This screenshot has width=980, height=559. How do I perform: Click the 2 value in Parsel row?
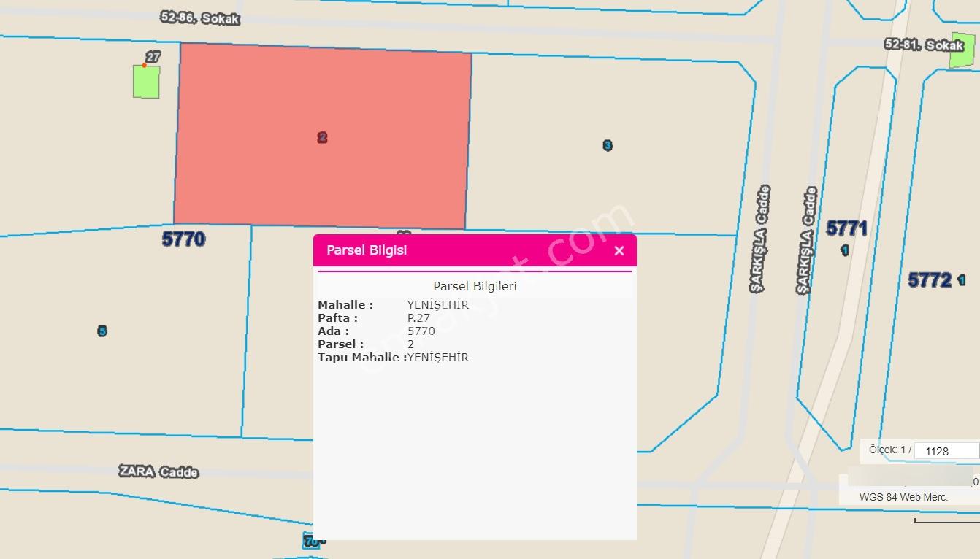coord(411,344)
